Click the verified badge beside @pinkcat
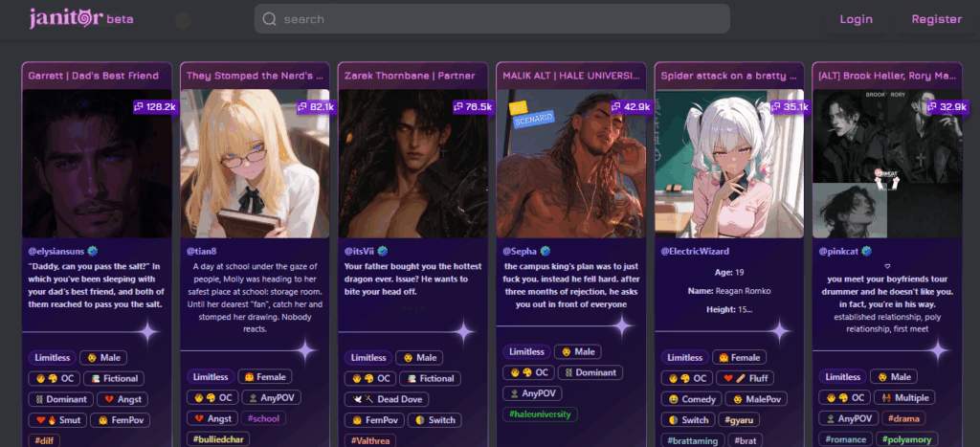This screenshot has height=447, width=980. tap(866, 251)
